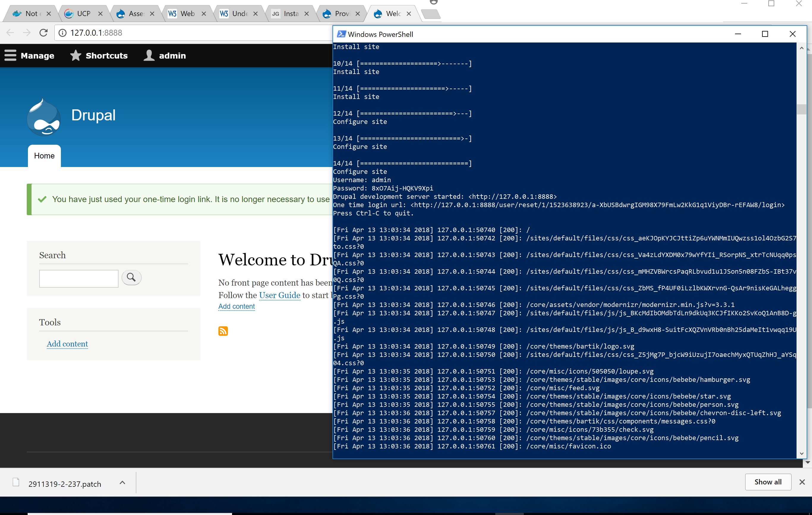Click the browser forward arrow
The width and height of the screenshot is (812, 515).
point(27,32)
